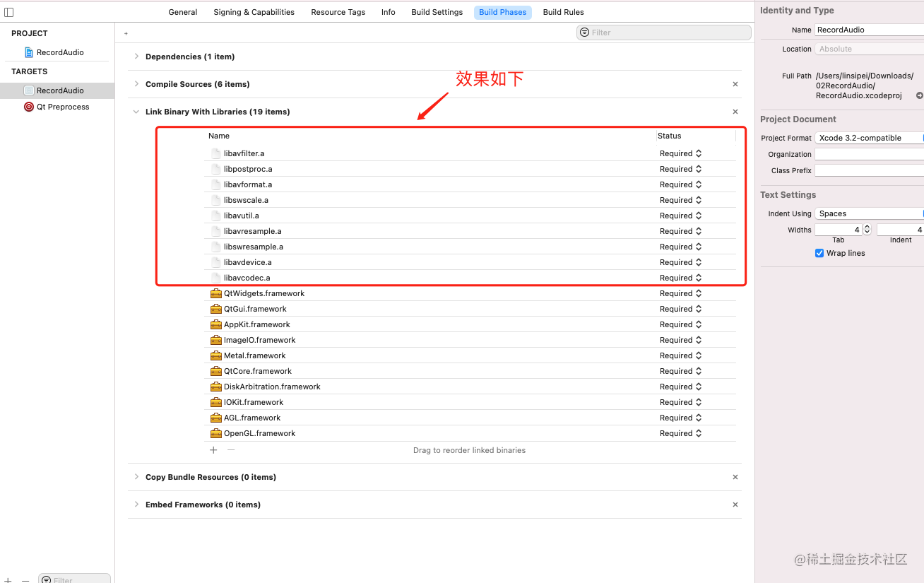Click the AppKit.framework toolbox icon
The width and height of the screenshot is (924, 583).
pyautogui.click(x=216, y=324)
